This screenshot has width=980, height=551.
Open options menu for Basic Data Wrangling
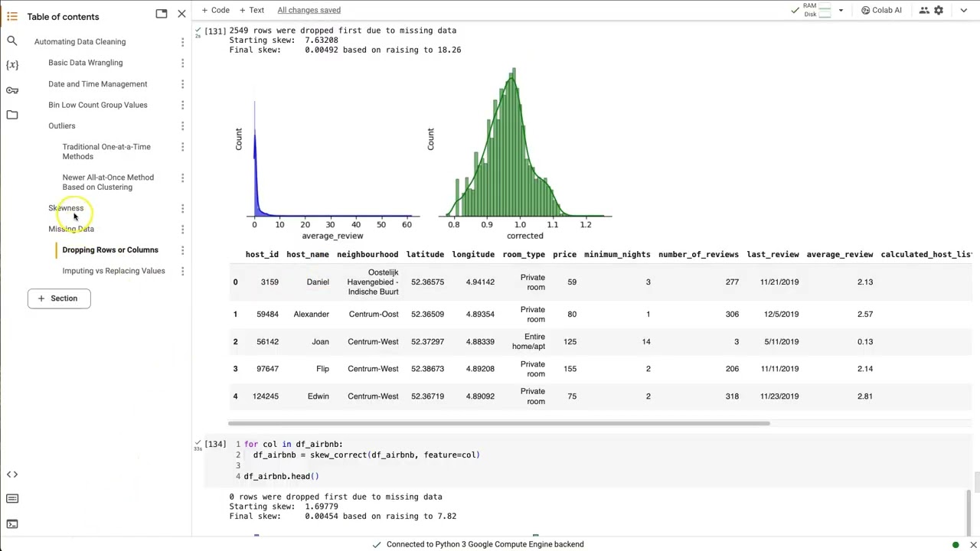pos(182,63)
